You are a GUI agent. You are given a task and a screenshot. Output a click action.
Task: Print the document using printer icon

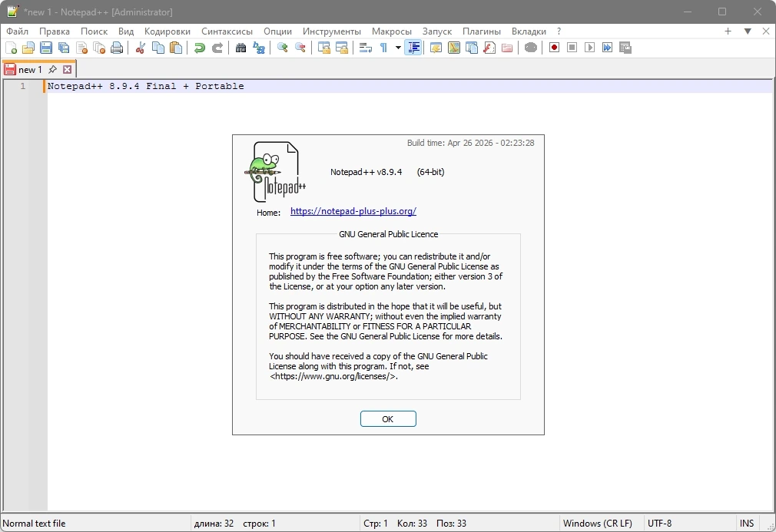point(117,48)
